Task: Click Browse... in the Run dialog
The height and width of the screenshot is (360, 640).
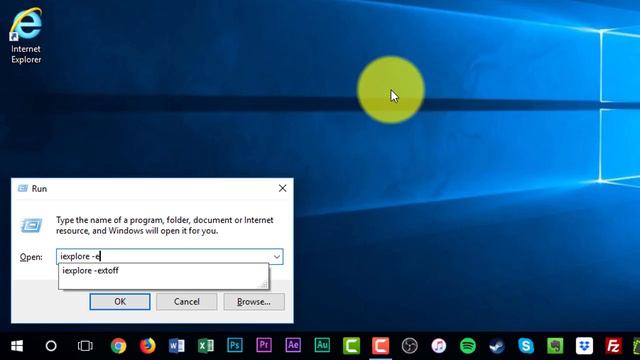Action: coord(254,302)
